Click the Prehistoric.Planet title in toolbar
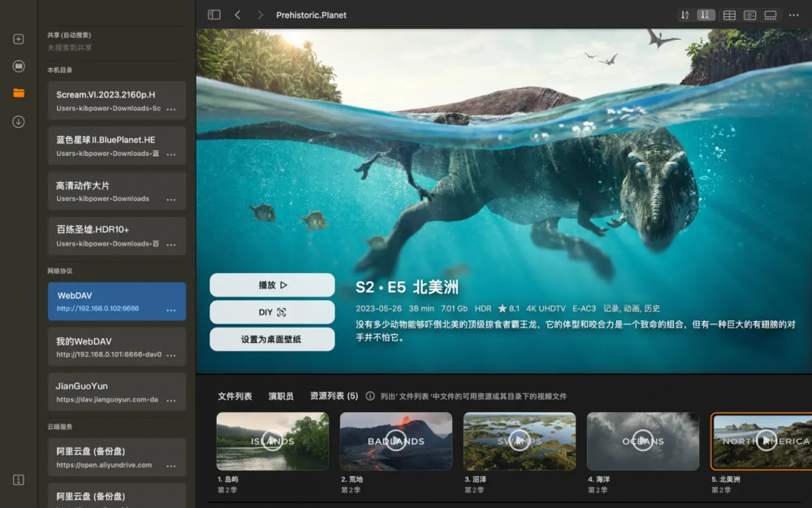 [311, 15]
